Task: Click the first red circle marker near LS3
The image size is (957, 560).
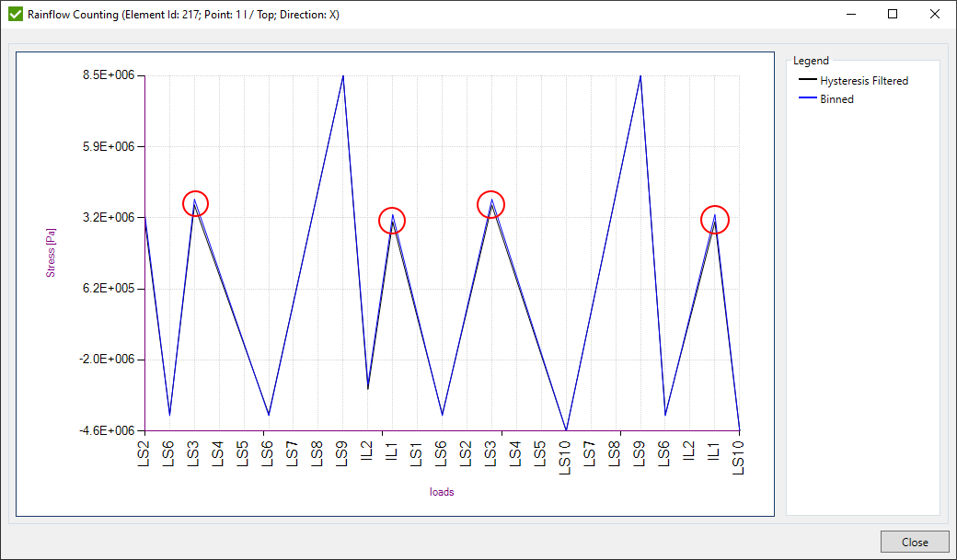Action: click(x=194, y=203)
